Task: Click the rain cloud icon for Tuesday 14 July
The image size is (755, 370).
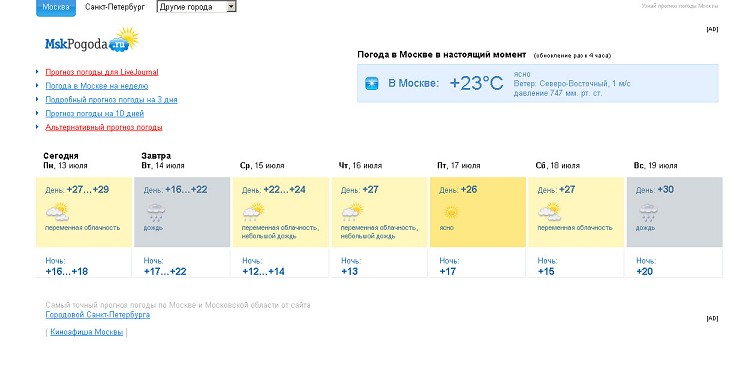Action: (156, 212)
